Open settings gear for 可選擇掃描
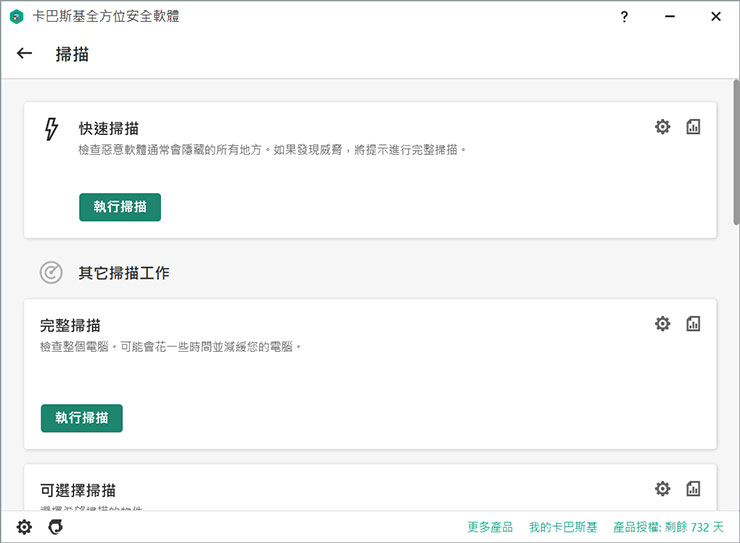The height and width of the screenshot is (543, 740). (662, 488)
